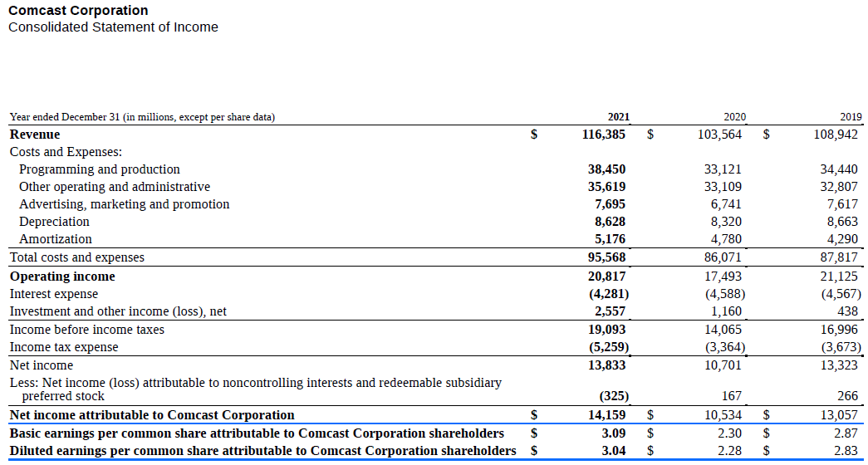Click the 2019 column header
Screen dimensions: 868x465
(x=851, y=117)
